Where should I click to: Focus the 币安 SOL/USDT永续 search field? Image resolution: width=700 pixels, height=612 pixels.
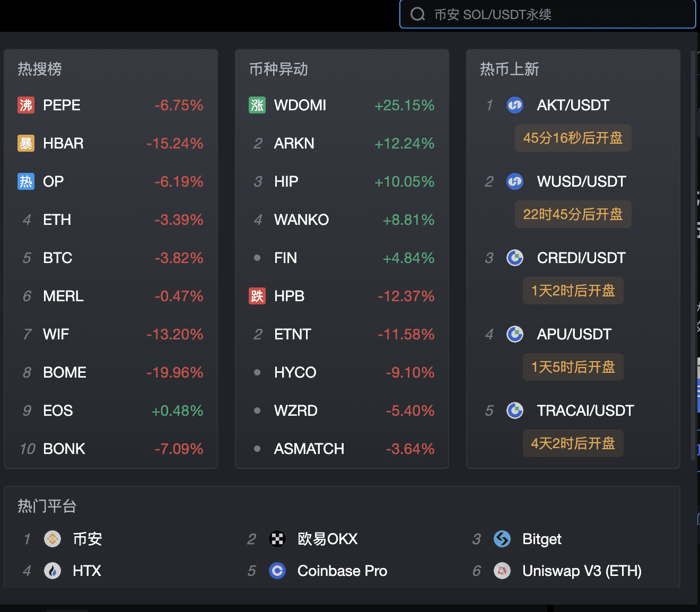547,14
